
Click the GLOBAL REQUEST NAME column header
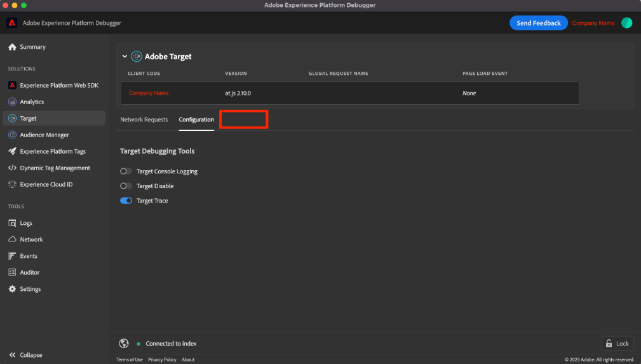[x=338, y=74]
